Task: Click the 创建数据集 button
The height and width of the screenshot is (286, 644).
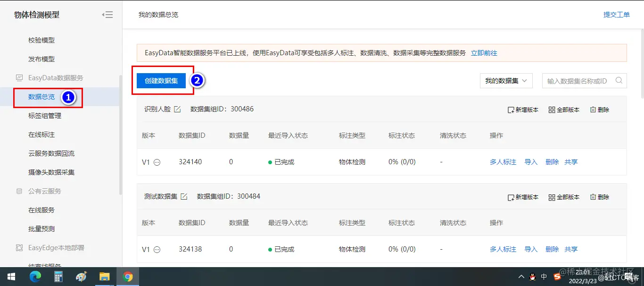Action: [x=161, y=81]
